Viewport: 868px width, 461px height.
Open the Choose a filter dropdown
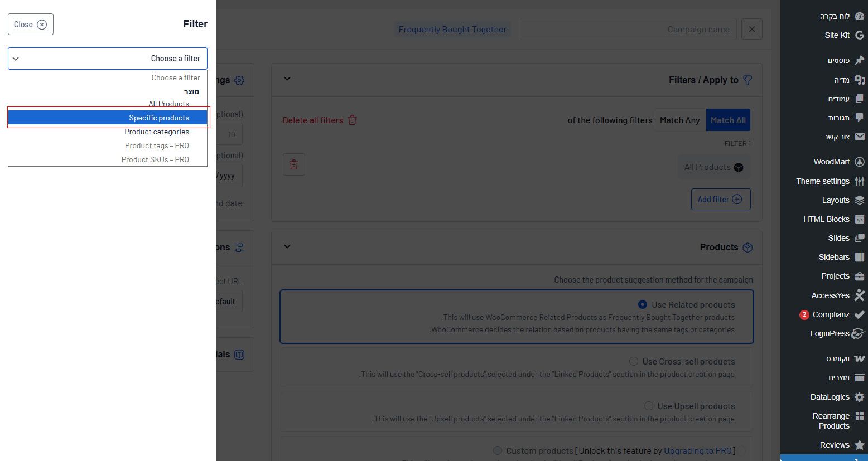click(x=108, y=59)
